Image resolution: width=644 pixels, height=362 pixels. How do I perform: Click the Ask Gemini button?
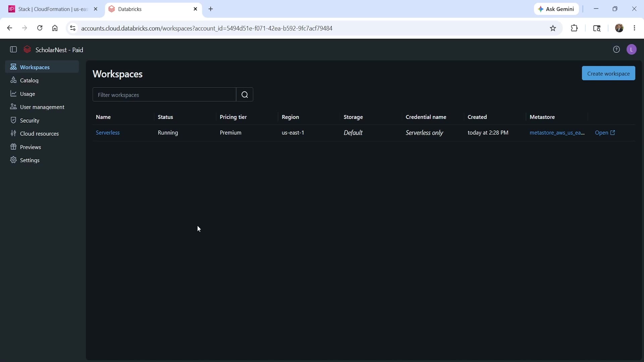[556, 9]
